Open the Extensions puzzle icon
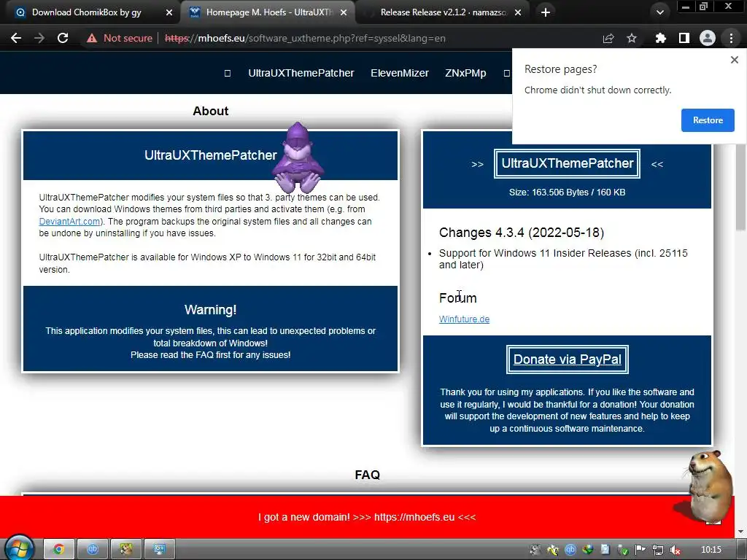Viewport: 747px width, 560px height. [660, 38]
